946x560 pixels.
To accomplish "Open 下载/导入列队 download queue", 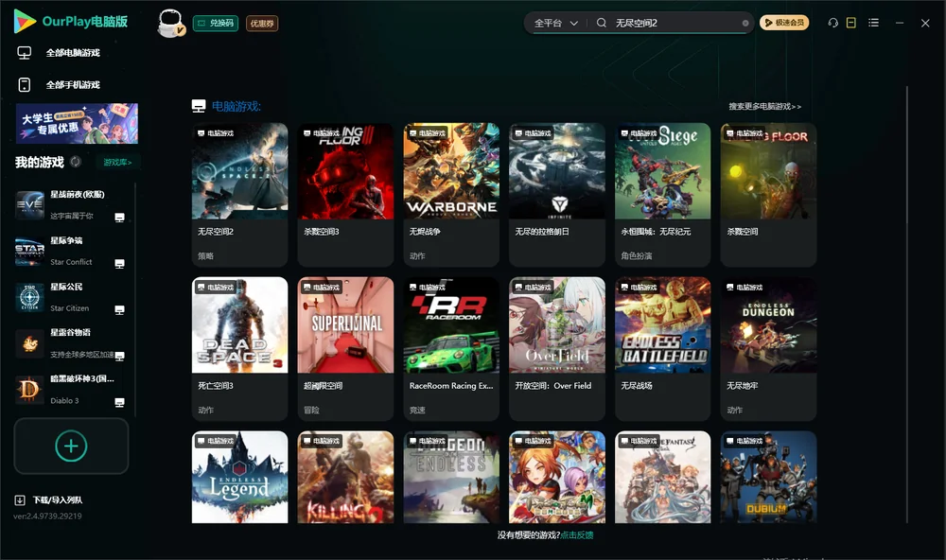I will (x=58, y=499).
